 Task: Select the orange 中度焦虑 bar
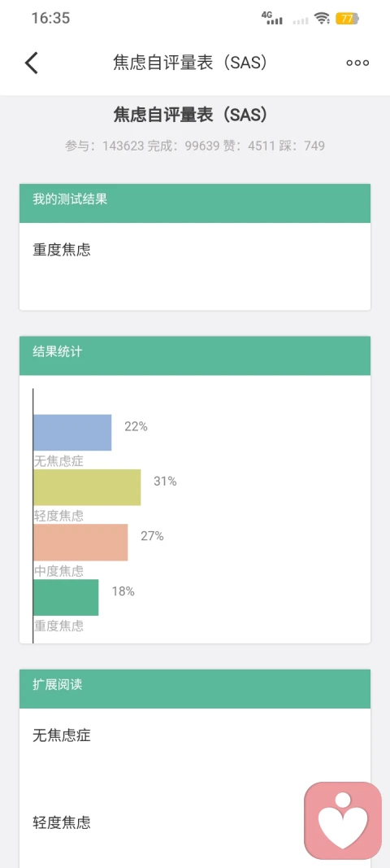click(80, 542)
